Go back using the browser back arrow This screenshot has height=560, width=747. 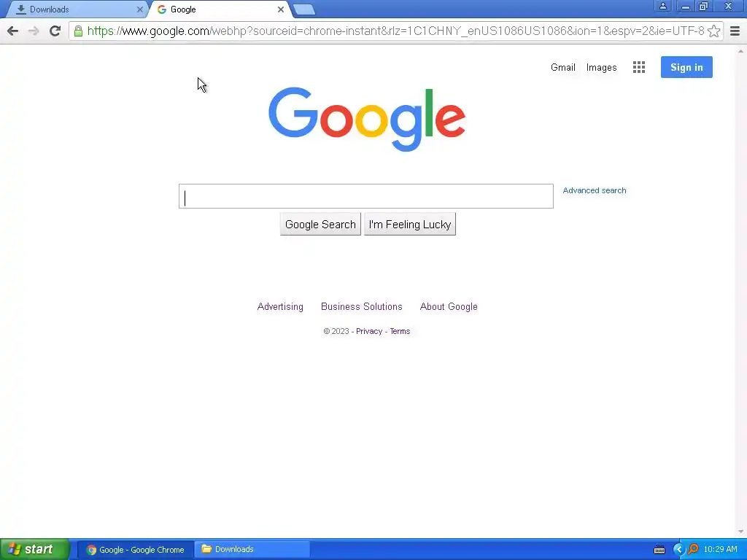click(13, 31)
